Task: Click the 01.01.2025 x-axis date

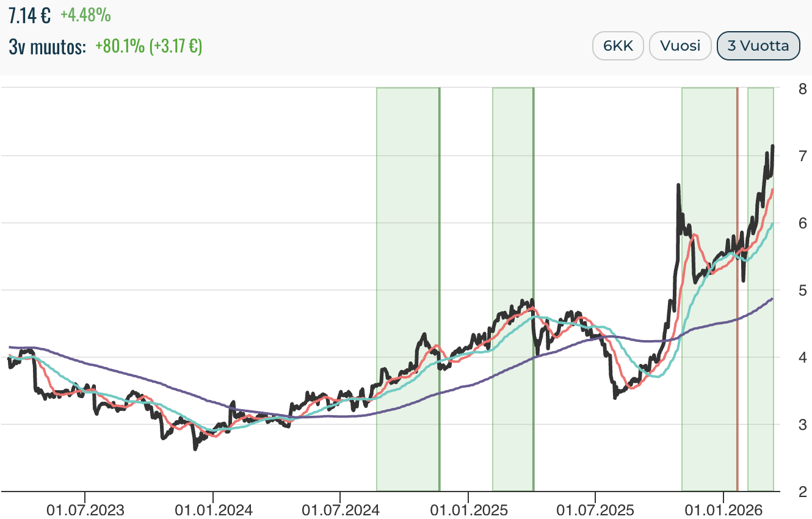Action: 468,508
